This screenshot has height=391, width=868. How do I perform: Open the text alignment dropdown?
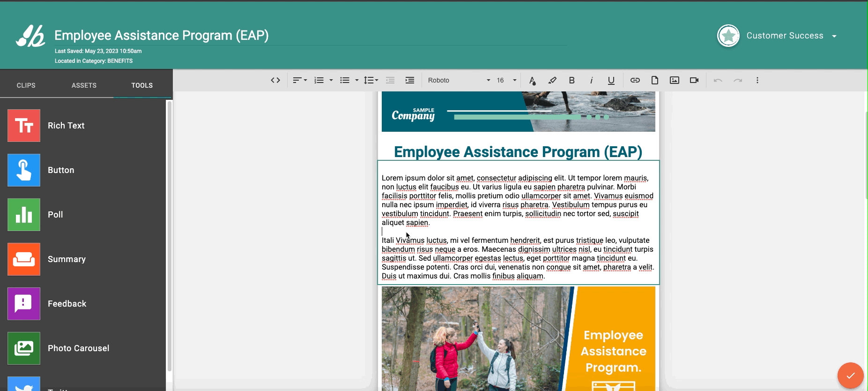point(300,80)
